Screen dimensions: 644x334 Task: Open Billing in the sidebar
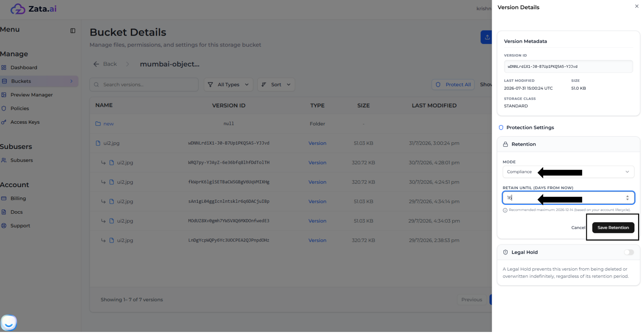pos(18,199)
